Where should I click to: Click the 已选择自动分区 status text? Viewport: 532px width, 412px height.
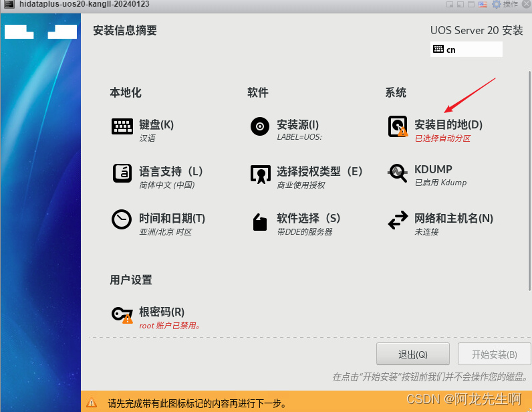[x=442, y=138]
